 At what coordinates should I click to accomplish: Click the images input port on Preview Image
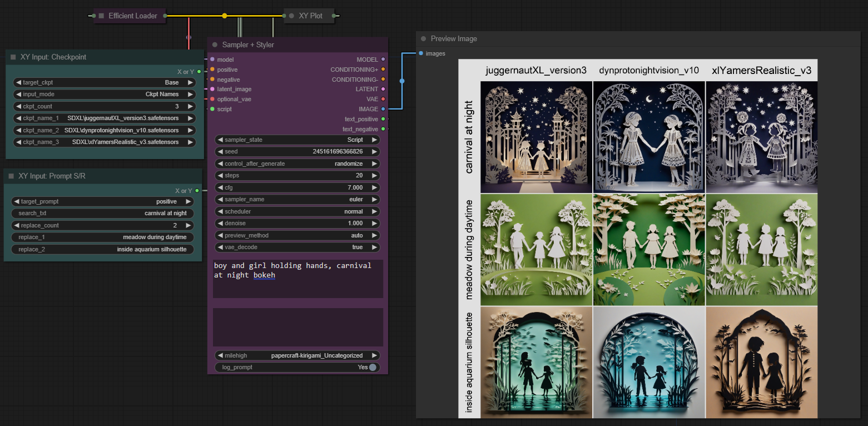pyautogui.click(x=421, y=53)
